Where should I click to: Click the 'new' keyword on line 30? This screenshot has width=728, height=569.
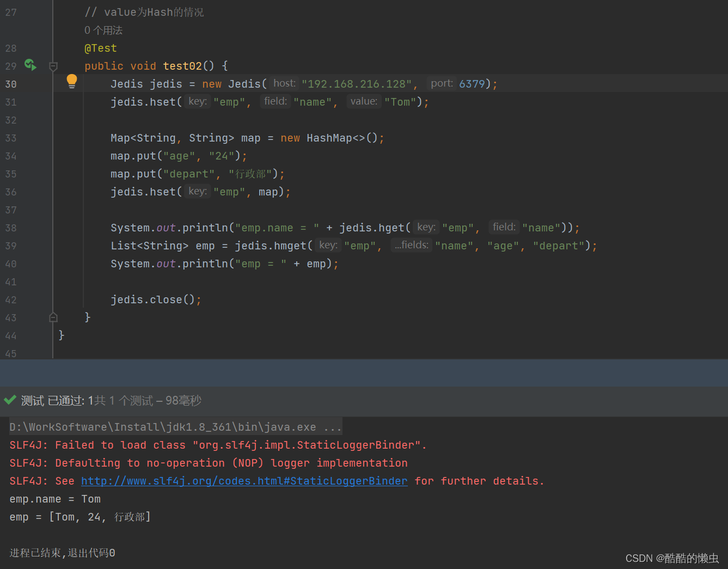coord(212,84)
